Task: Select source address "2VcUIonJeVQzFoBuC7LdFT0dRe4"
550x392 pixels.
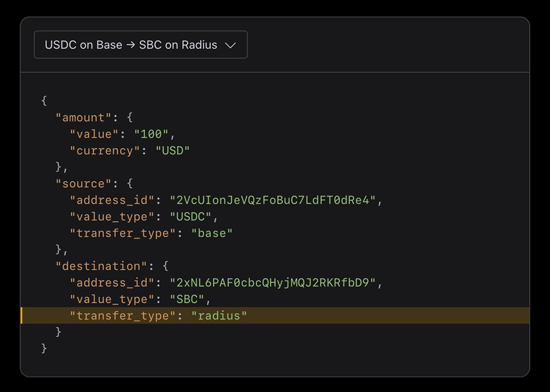Action: tap(273, 200)
